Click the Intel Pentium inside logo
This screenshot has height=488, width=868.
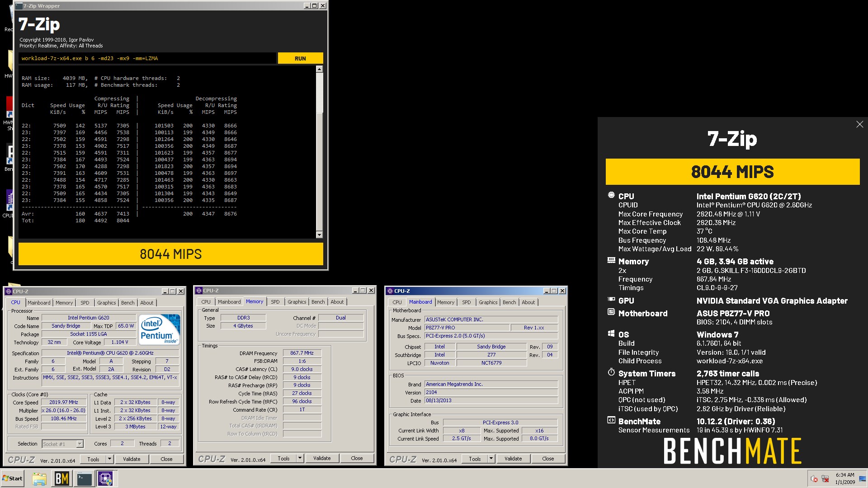[160, 329]
